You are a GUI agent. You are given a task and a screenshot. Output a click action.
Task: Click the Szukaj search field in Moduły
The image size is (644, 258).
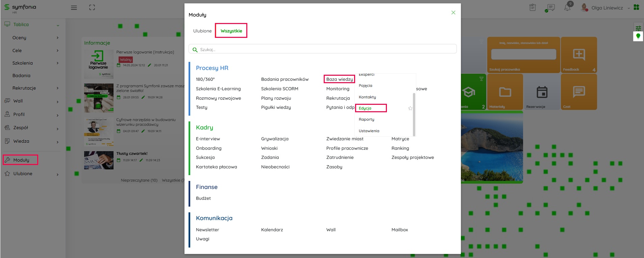[x=323, y=49]
